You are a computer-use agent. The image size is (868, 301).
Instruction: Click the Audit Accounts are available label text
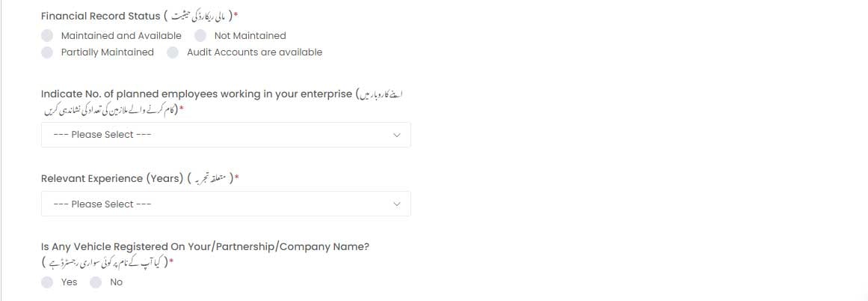click(255, 52)
